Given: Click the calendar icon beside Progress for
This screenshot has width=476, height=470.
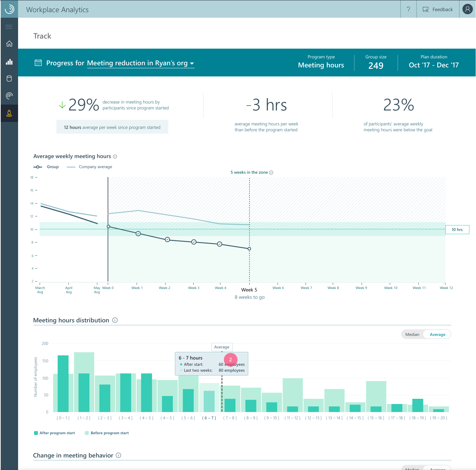Looking at the screenshot, I should (x=38, y=63).
